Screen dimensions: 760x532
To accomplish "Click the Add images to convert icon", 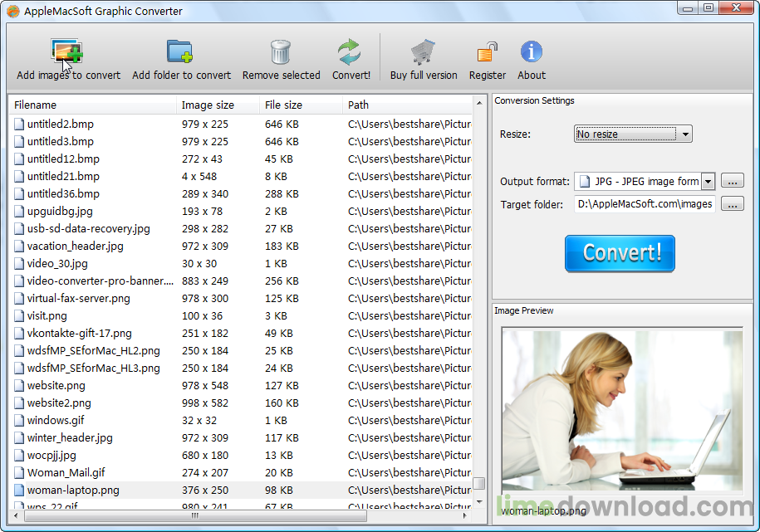I will (x=67, y=52).
